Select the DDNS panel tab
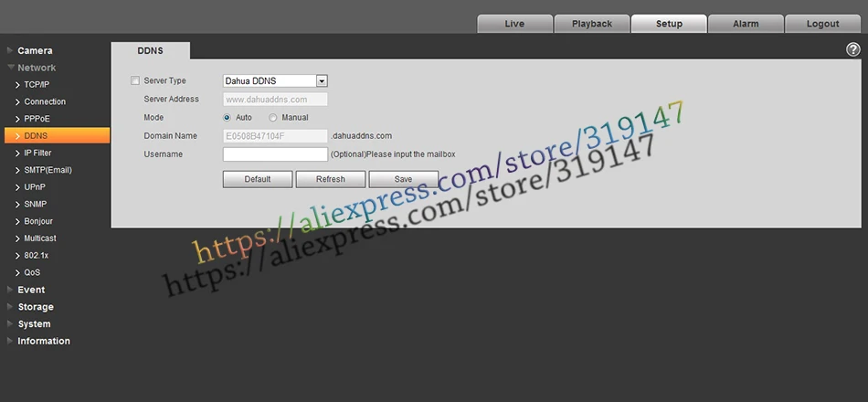 (151, 50)
